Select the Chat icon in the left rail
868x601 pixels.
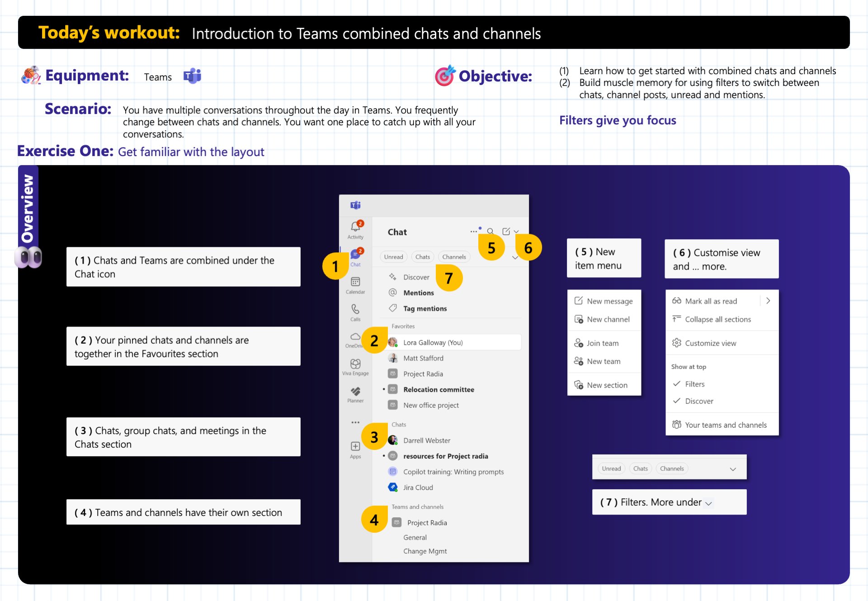click(x=355, y=254)
